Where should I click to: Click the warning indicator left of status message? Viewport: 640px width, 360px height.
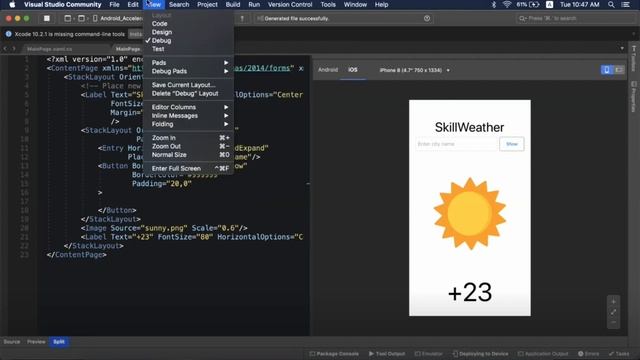point(242,18)
